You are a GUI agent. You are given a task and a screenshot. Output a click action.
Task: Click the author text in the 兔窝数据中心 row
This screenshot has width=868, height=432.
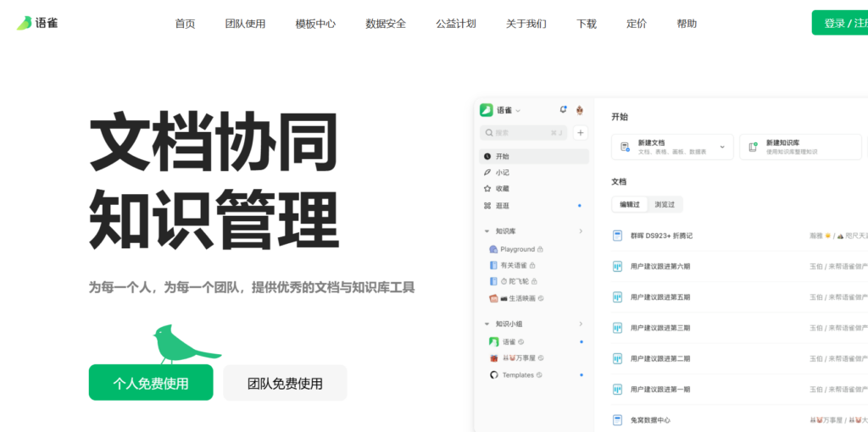pos(838,420)
